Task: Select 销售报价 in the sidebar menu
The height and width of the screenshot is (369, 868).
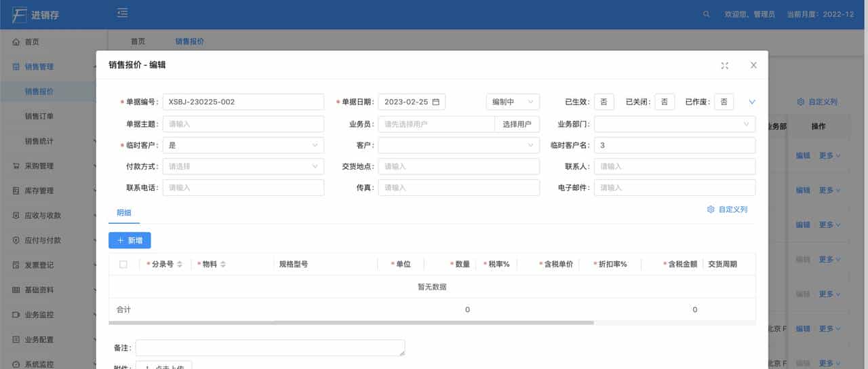Action: 54,92
